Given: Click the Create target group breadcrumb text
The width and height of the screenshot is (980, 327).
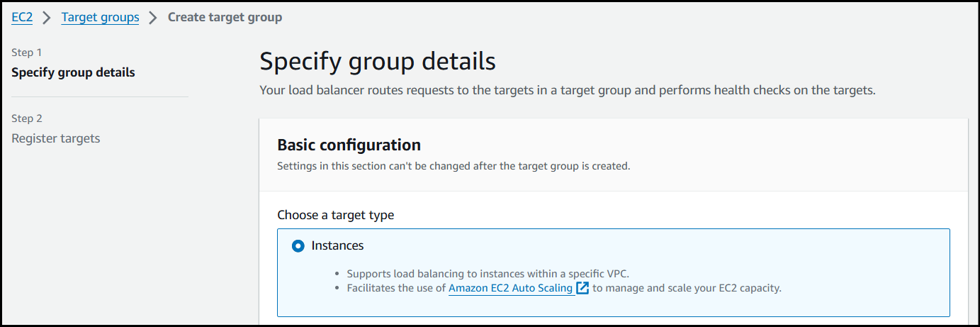Looking at the screenshot, I should pos(225,17).
